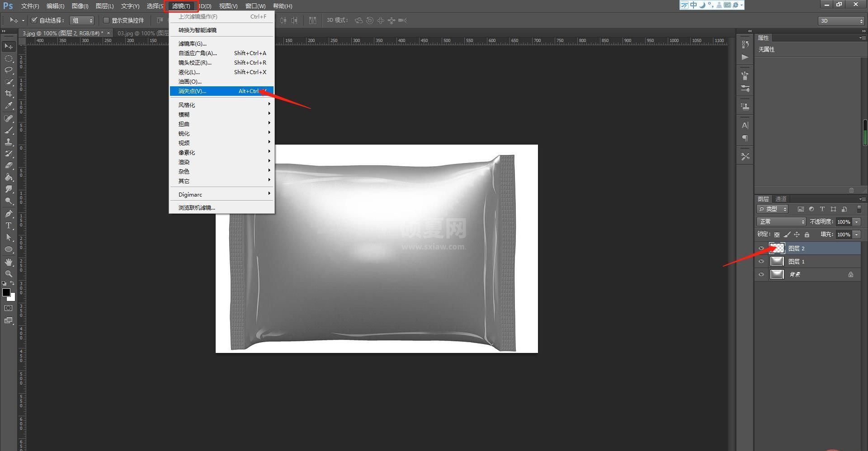Filter layers by pixel layer icon
868x451 pixels.
pyautogui.click(x=801, y=209)
